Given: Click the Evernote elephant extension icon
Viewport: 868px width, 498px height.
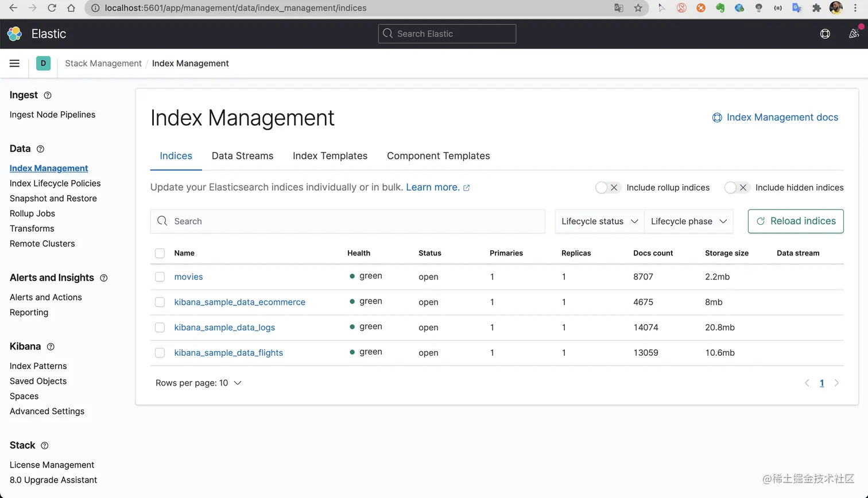Looking at the screenshot, I should tap(720, 8).
